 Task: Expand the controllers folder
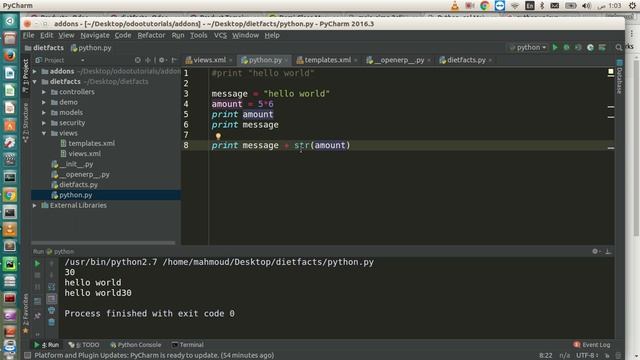pos(44,92)
